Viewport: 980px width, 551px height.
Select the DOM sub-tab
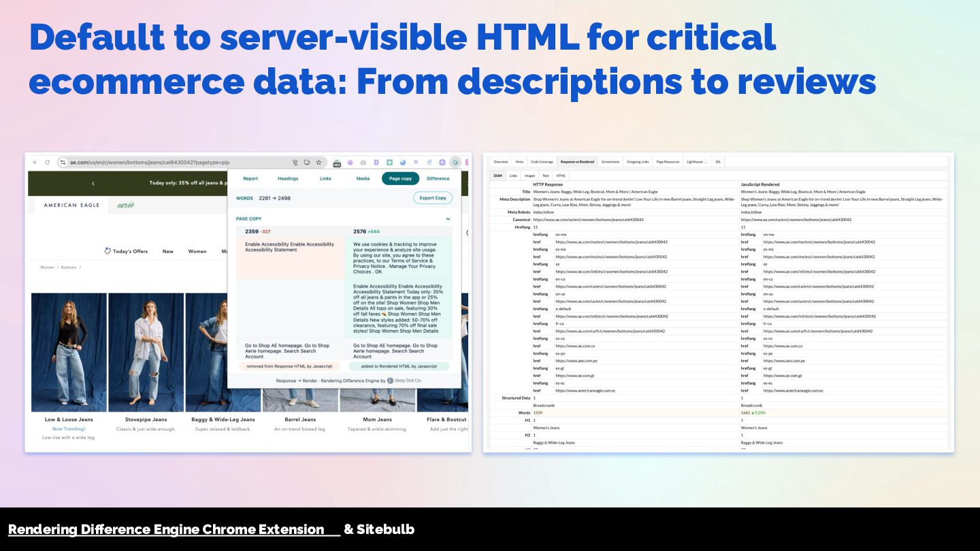pyautogui.click(x=497, y=176)
